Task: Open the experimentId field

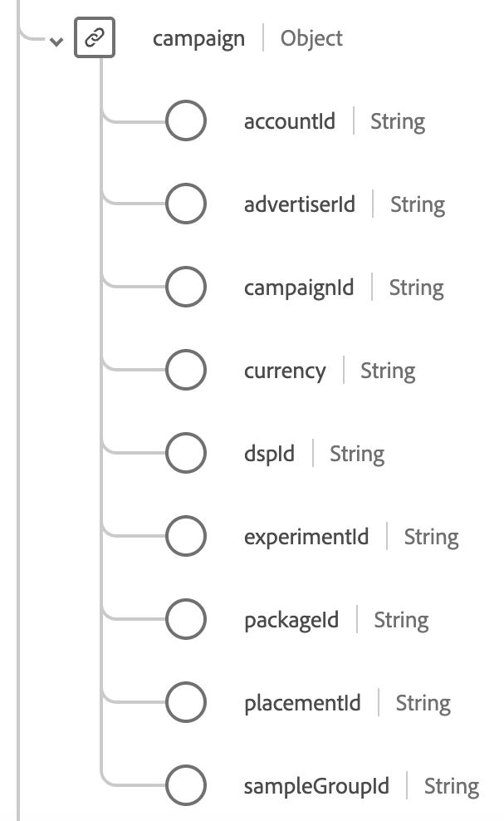Action: click(306, 537)
